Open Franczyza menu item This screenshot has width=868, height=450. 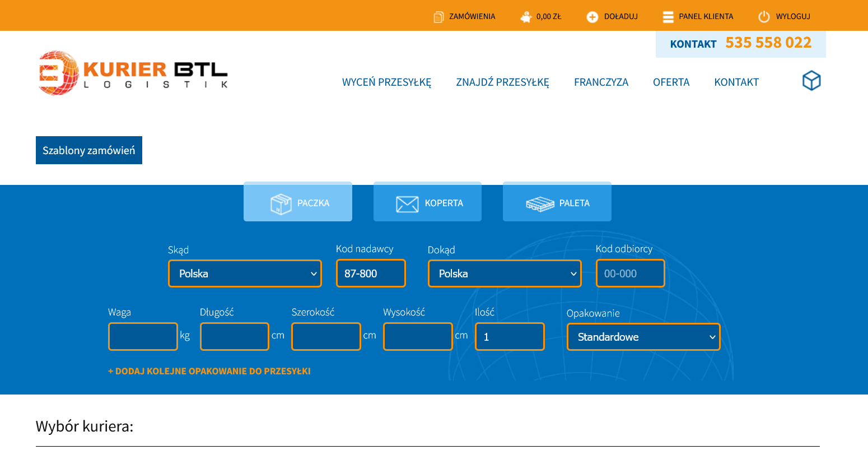tap(601, 82)
